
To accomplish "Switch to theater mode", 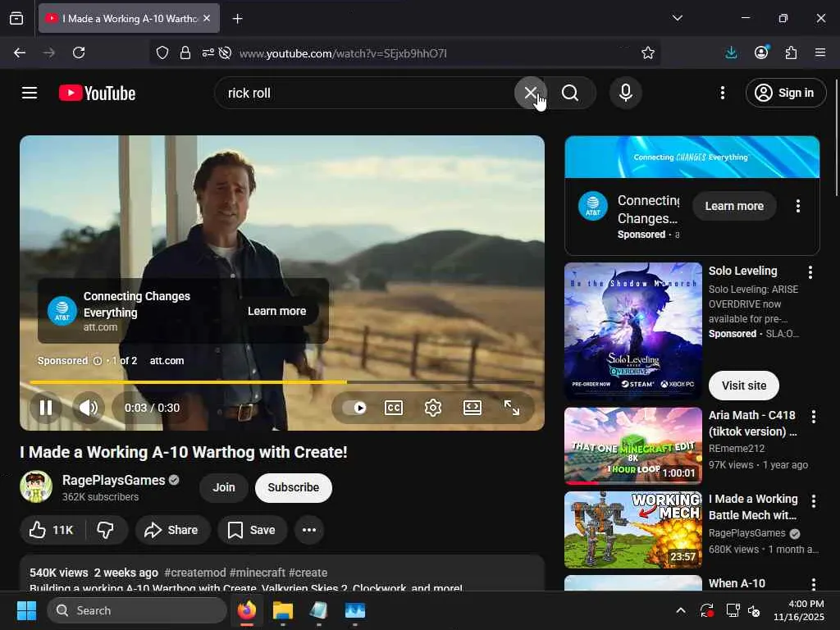I will (x=472, y=408).
